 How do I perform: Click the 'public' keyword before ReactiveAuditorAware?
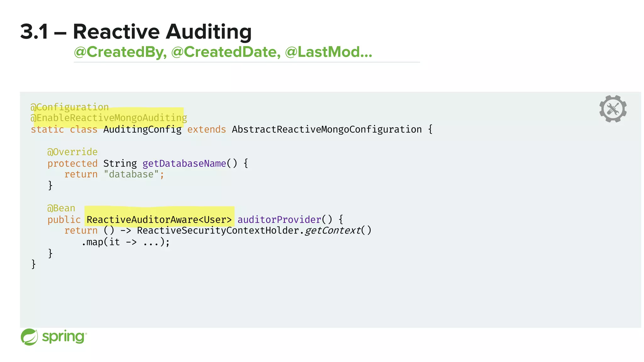click(x=64, y=220)
